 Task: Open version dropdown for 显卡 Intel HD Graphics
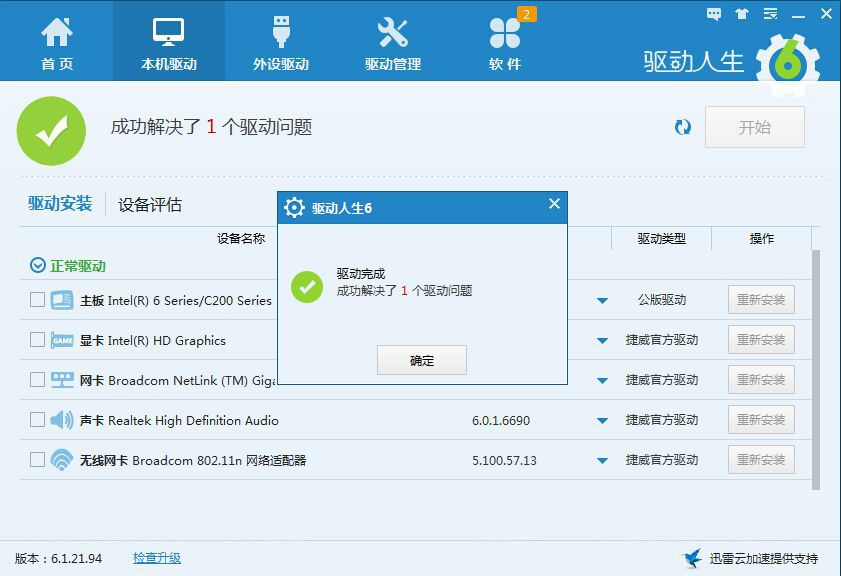pos(602,341)
